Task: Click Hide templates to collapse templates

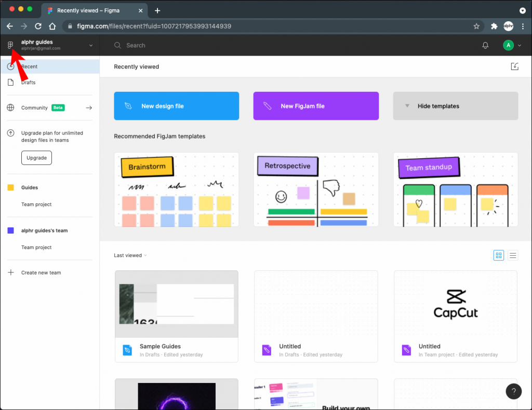Action: [455, 106]
